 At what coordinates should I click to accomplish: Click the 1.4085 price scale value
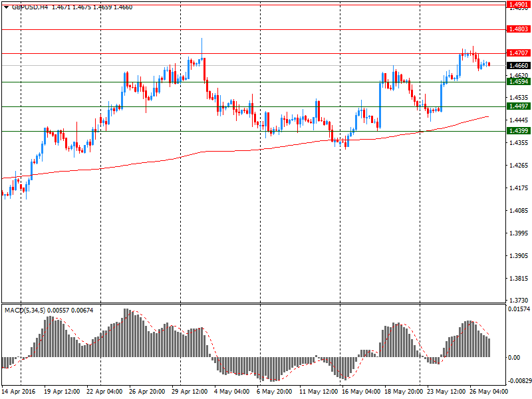pyautogui.click(x=519, y=211)
